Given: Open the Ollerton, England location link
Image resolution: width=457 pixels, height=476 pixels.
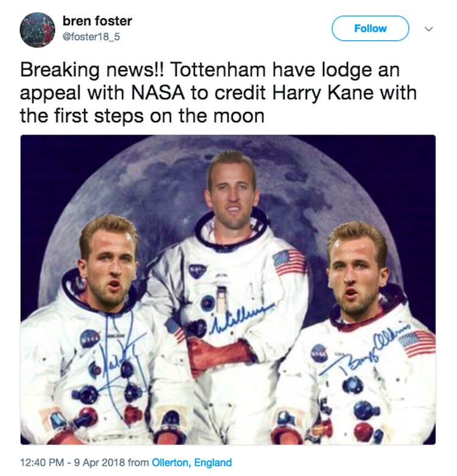Looking at the screenshot, I should [191, 463].
